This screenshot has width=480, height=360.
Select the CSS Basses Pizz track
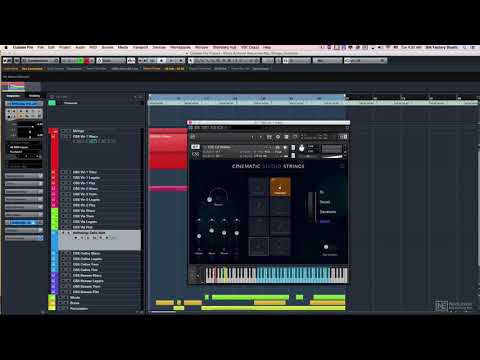(x=99, y=292)
